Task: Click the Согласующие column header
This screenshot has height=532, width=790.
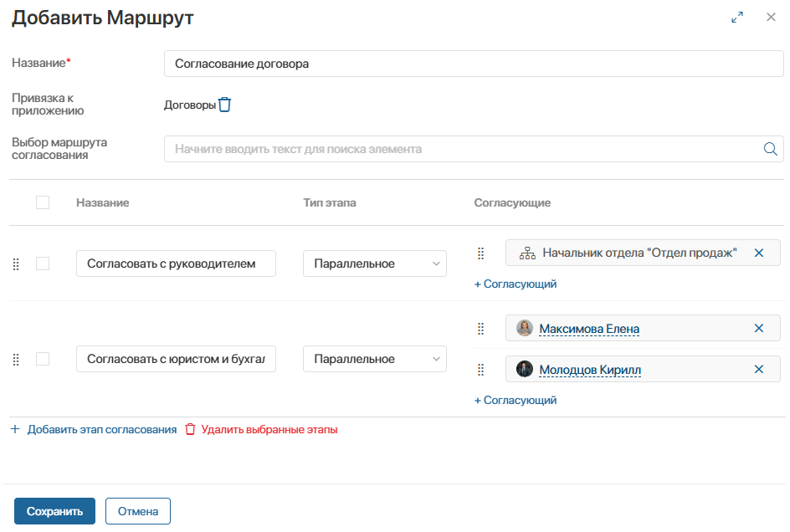Action: click(x=512, y=202)
